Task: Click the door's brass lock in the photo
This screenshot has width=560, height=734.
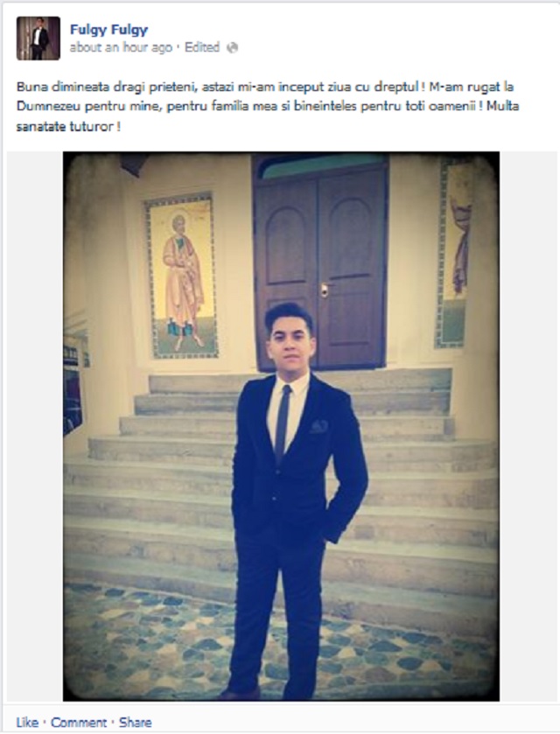Action: pos(324,290)
